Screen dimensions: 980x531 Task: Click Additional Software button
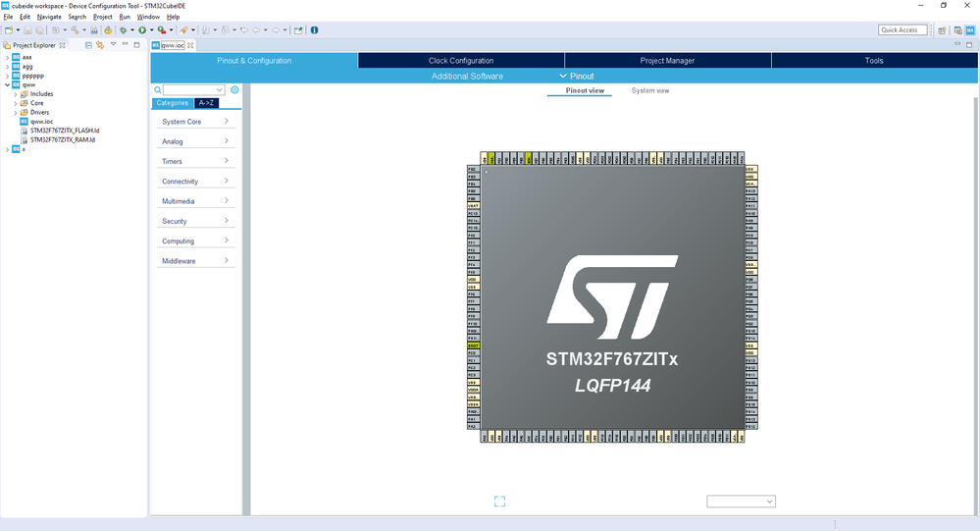tap(467, 77)
